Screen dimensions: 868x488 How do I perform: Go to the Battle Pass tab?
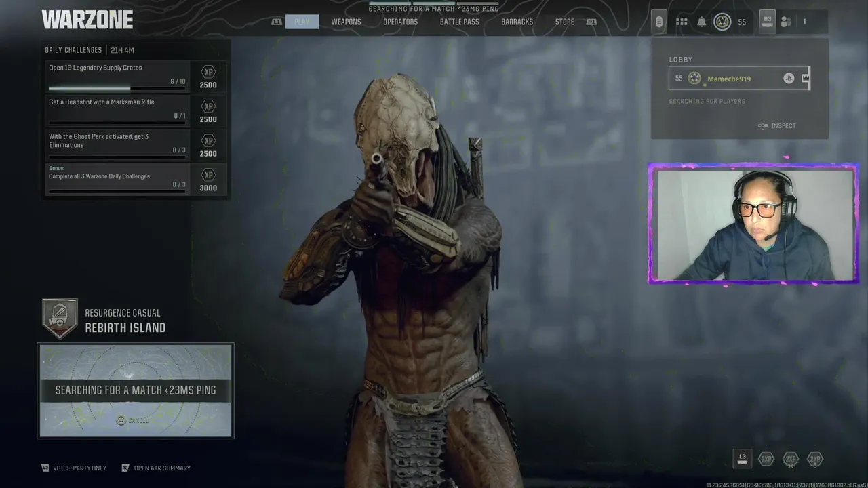(459, 22)
